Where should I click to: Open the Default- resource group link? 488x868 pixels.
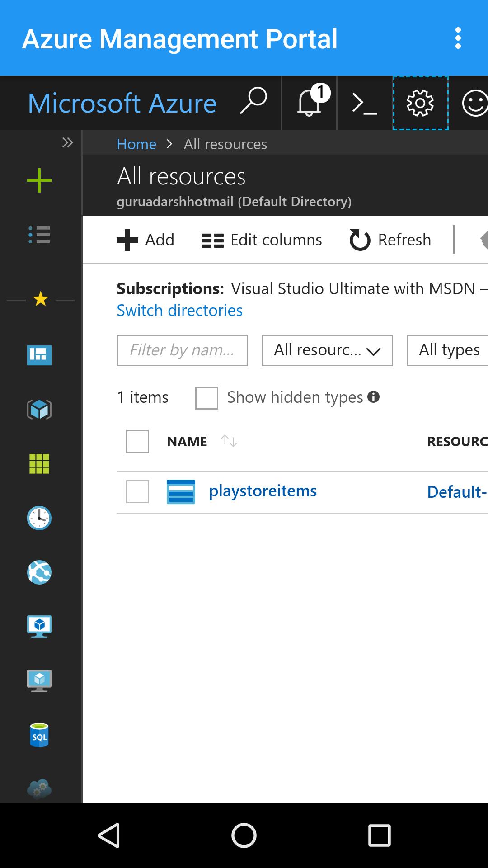(x=457, y=492)
